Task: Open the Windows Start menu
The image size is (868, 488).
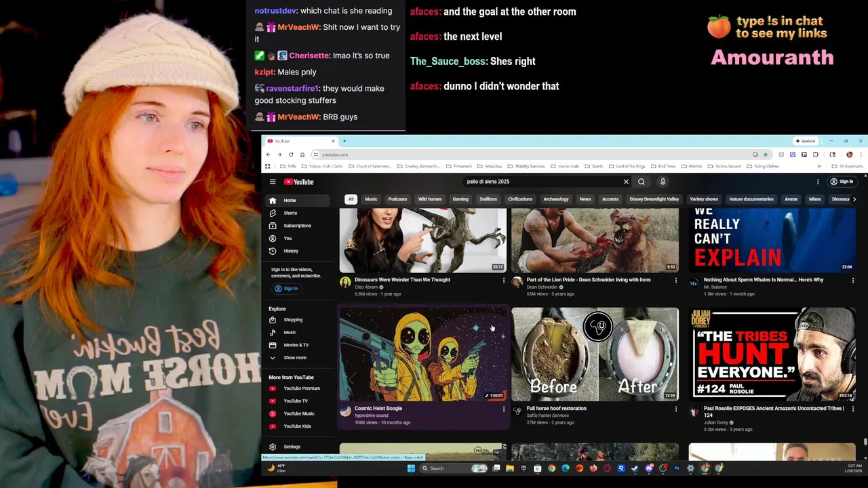Action: (410, 468)
